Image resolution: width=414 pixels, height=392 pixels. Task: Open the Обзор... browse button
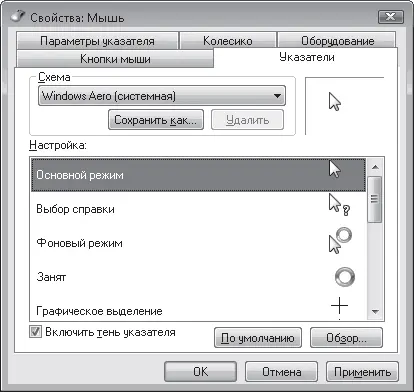[x=346, y=338]
